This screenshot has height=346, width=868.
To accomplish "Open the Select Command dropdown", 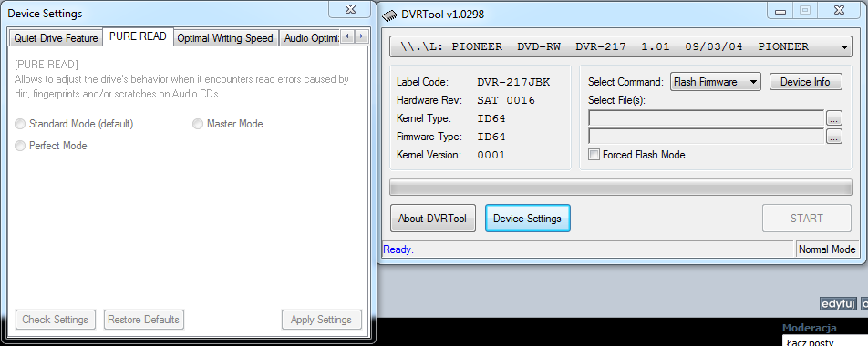I will click(x=716, y=82).
